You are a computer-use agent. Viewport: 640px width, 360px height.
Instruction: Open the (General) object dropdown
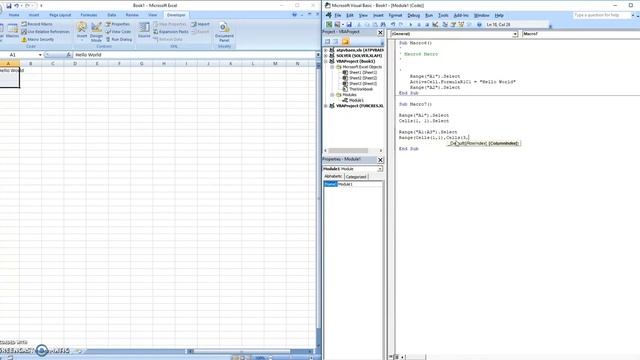point(515,34)
